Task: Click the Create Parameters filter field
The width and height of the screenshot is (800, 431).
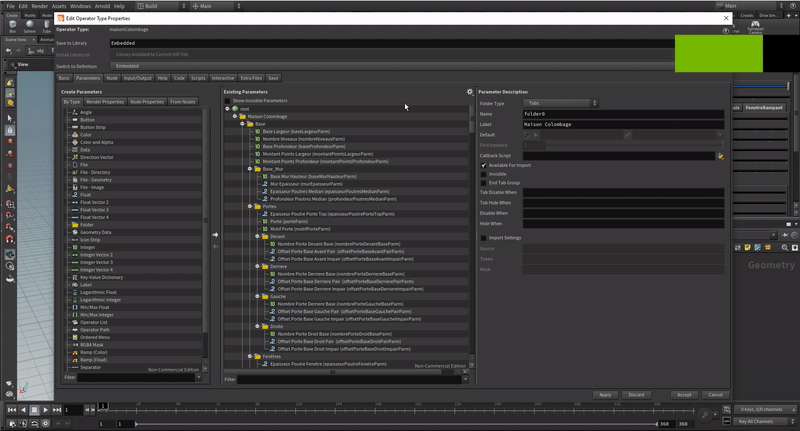Action: click(136, 377)
